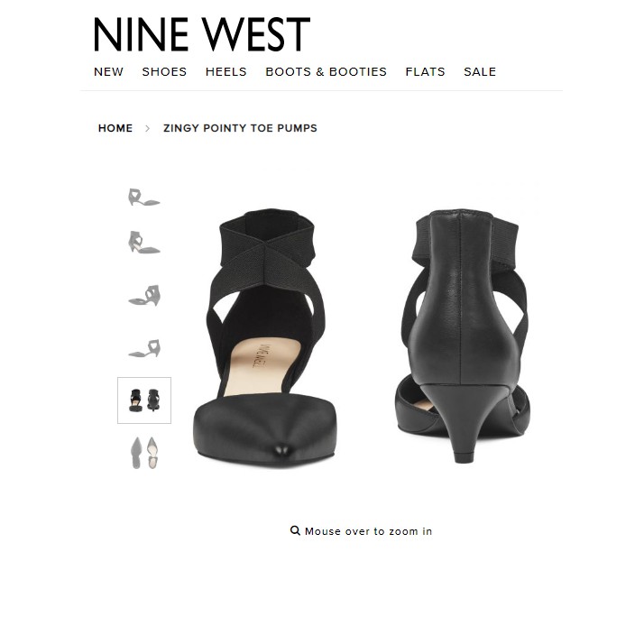Viewport: 644px width, 644px height.
Task: Click the magnifier zoom icon below the image
Action: pos(295,530)
